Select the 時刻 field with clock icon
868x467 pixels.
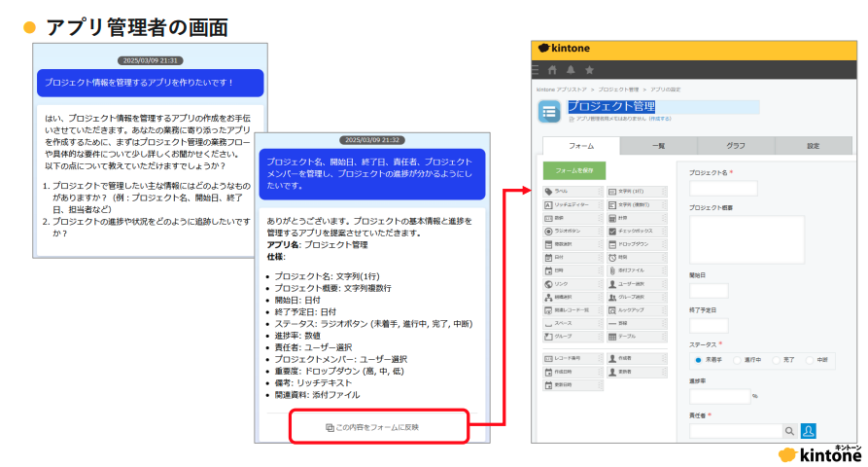click(638, 258)
